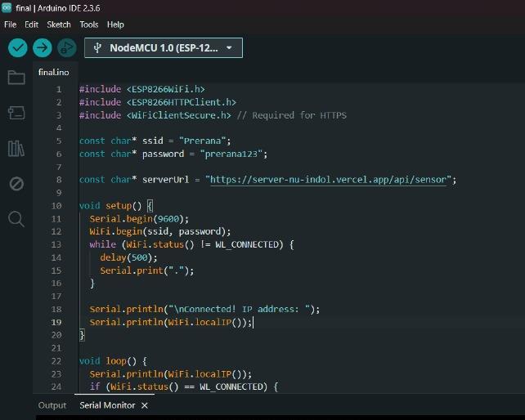Viewport: 525px width, 420px height.
Task: Click the "Prerana" ssid string
Action: tap(203, 141)
